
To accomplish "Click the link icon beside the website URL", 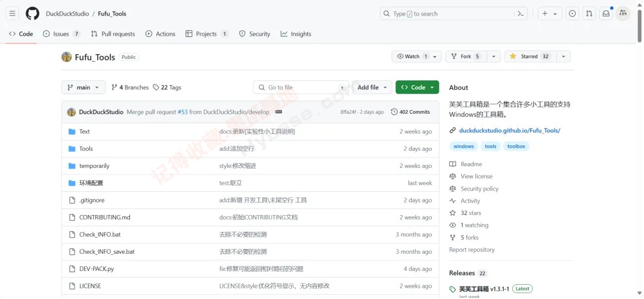I will click(453, 131).
